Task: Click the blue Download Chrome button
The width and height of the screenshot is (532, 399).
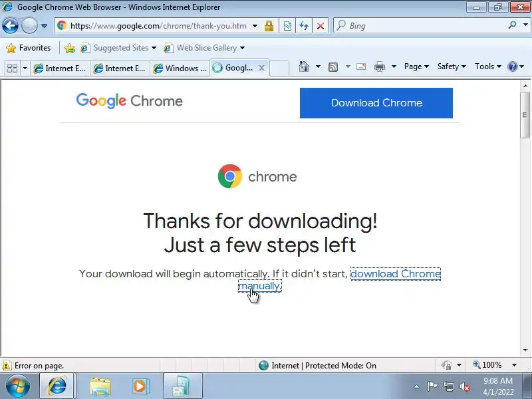Action: pos(376,103)
